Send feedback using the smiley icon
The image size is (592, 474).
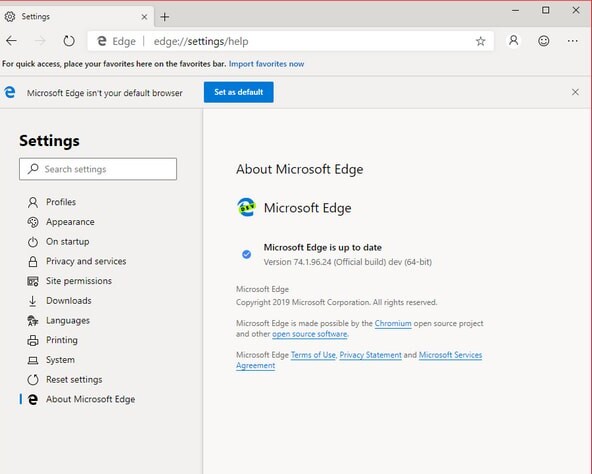click(543, 41)
